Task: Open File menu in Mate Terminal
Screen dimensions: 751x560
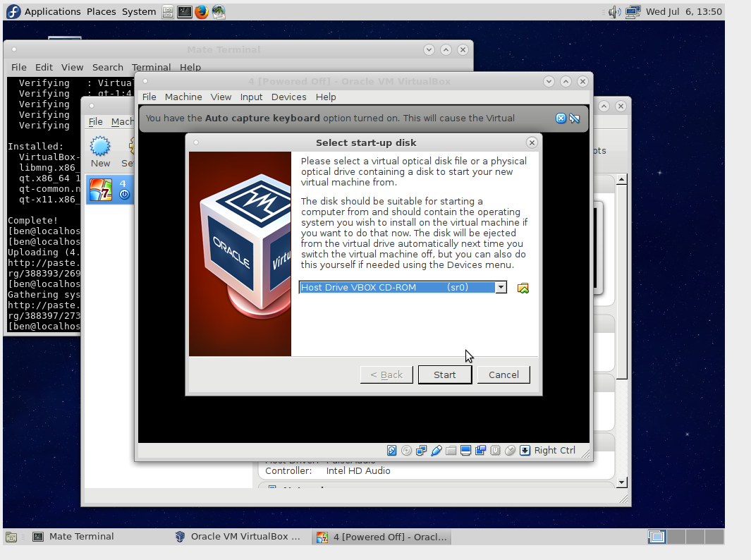Action: point(18,67)
